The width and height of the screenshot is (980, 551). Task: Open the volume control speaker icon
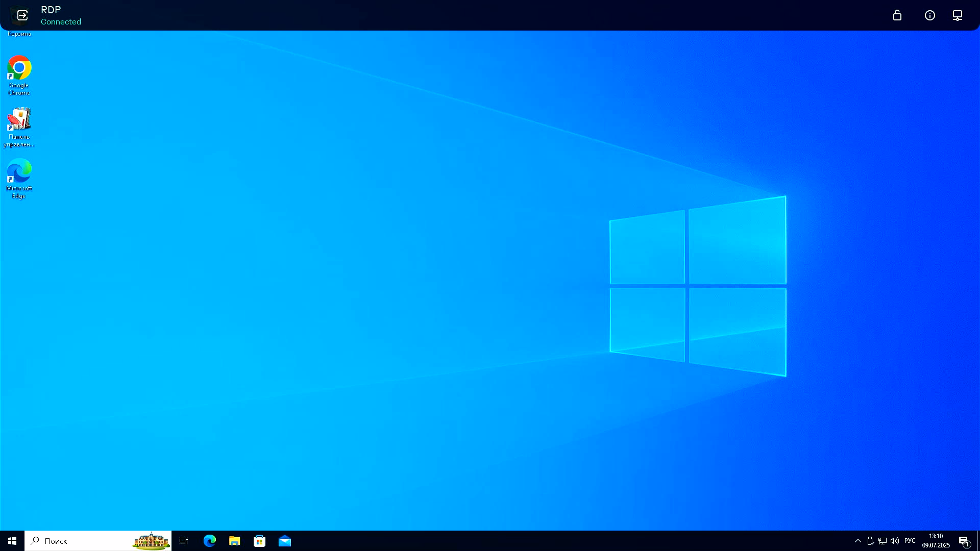tap(895, 541)
